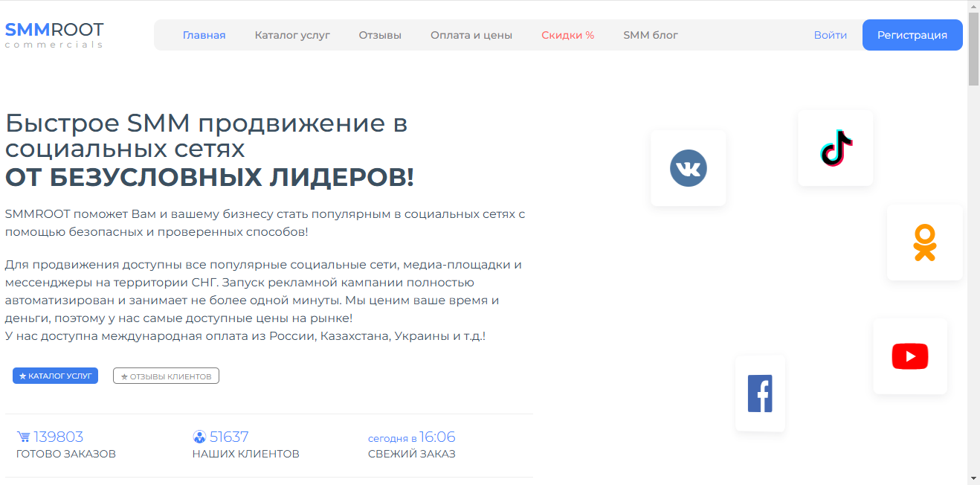Click the clients person icon near 51637
980x485 pixels.
199,437
